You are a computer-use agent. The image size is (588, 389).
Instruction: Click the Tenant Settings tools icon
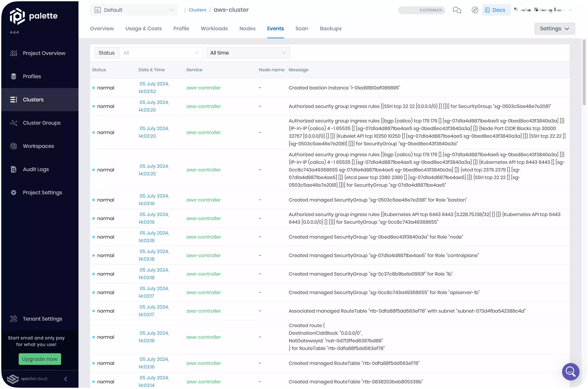pos(14,319)
